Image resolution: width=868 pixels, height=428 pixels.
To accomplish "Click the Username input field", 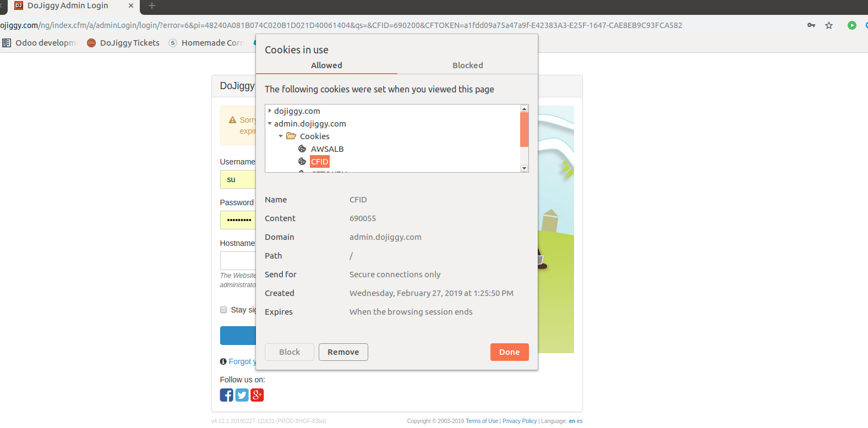I will coord(238,179).
